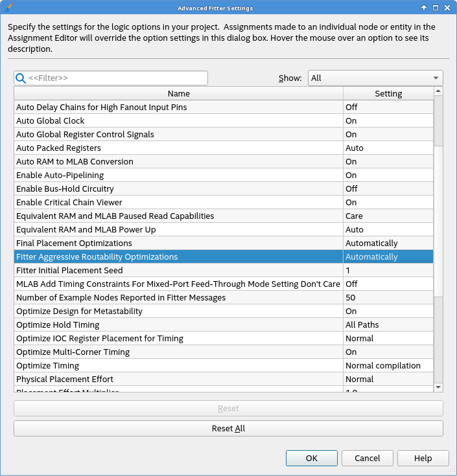Click the Setting column header
457x476 pixels.
pyautogui.click(x=388, y=93)
